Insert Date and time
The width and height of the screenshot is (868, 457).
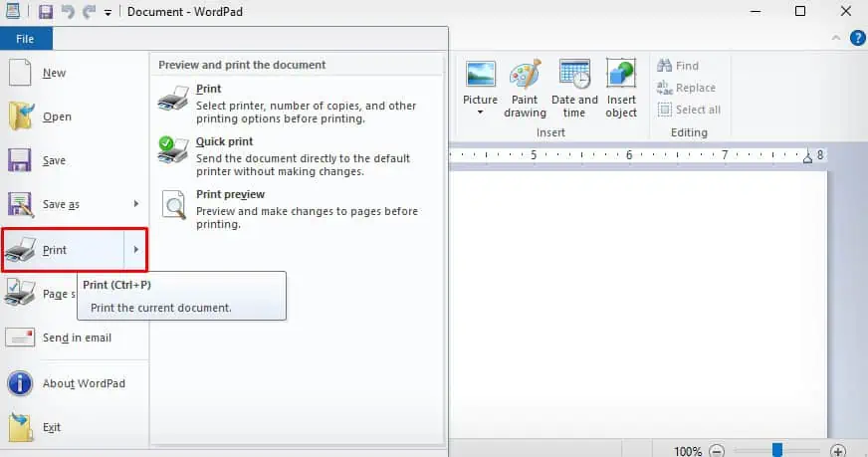[574, 89]
